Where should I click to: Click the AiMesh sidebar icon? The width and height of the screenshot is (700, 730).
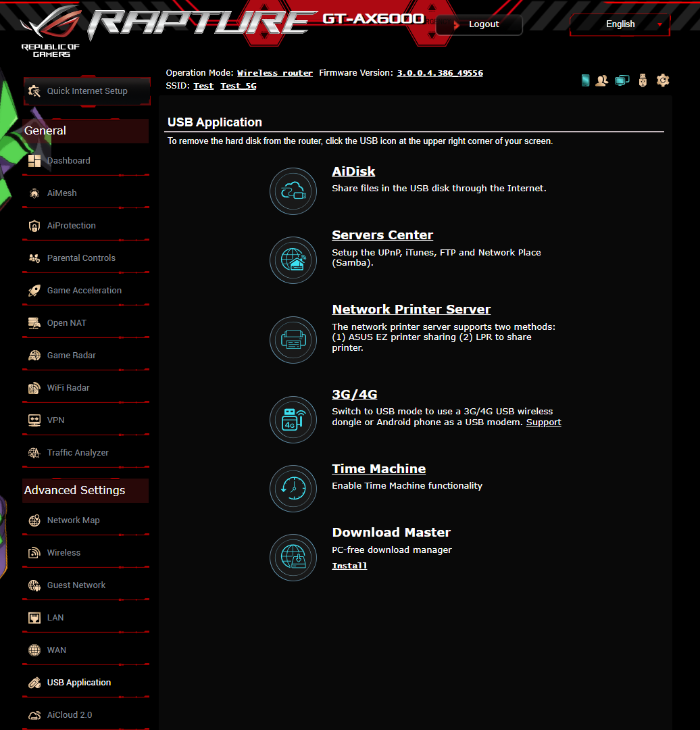[x=34, y=193]
